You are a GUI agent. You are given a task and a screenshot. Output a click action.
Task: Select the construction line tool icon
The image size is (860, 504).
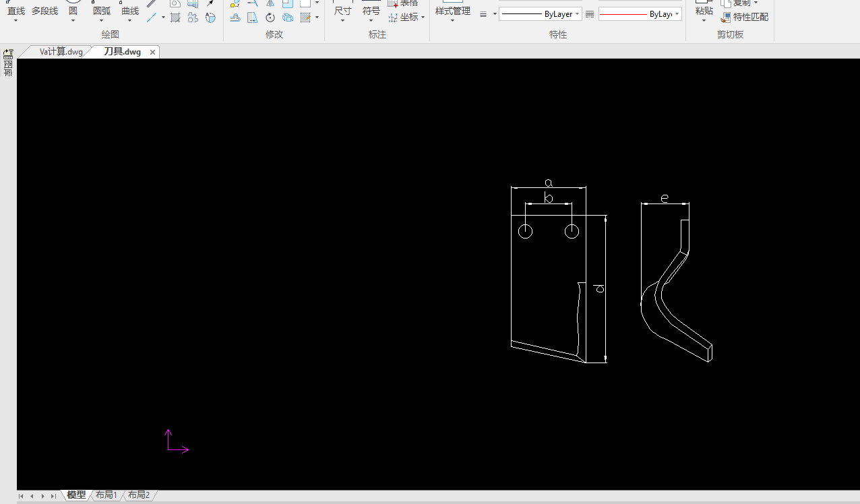pos(152,18)
